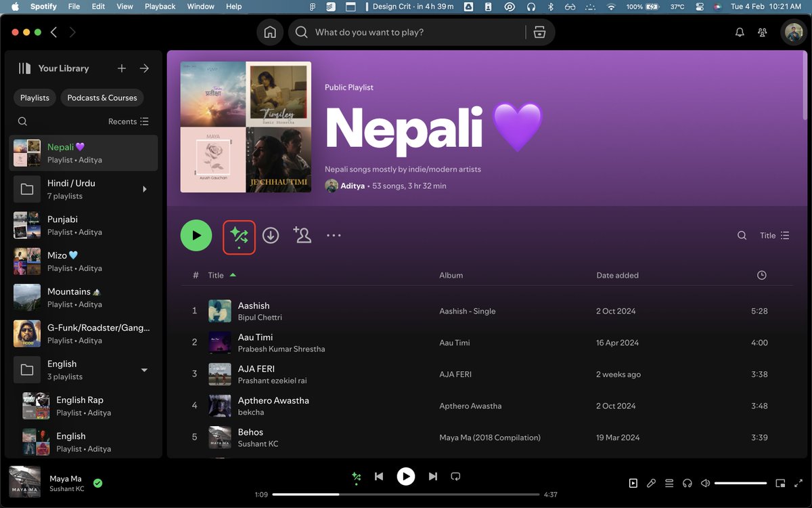Image resolution: width=812 pixels, height=508 pixels.
Task: Search within the Nepali playlist using the magnifier icon
Action: pyautogui.click(x=742, y=235)
